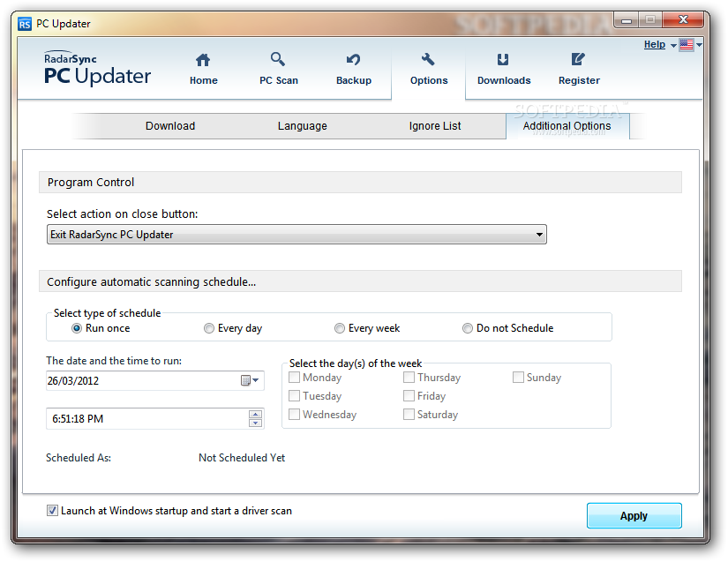Image resolution: width=728 pixels, height=562 pixels.
Task: Go to the Home label in navigation
Action: coord(203,80)
